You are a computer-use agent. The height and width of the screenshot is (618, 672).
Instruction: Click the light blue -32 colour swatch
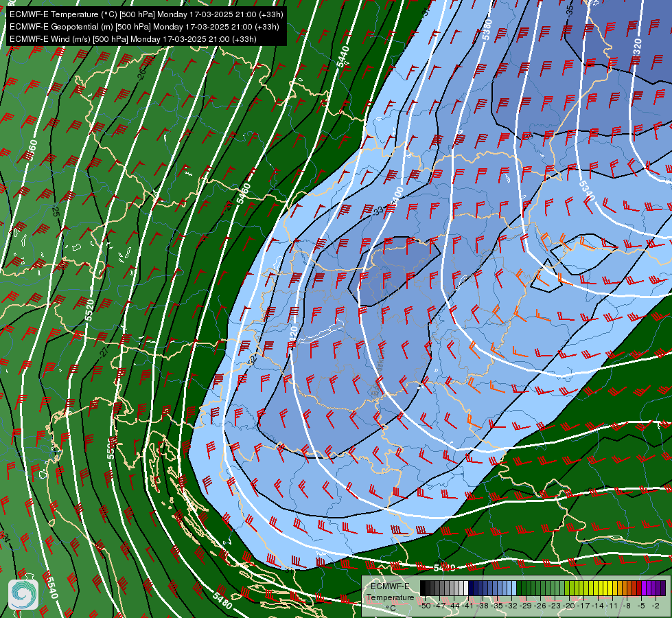click(514, 588)
